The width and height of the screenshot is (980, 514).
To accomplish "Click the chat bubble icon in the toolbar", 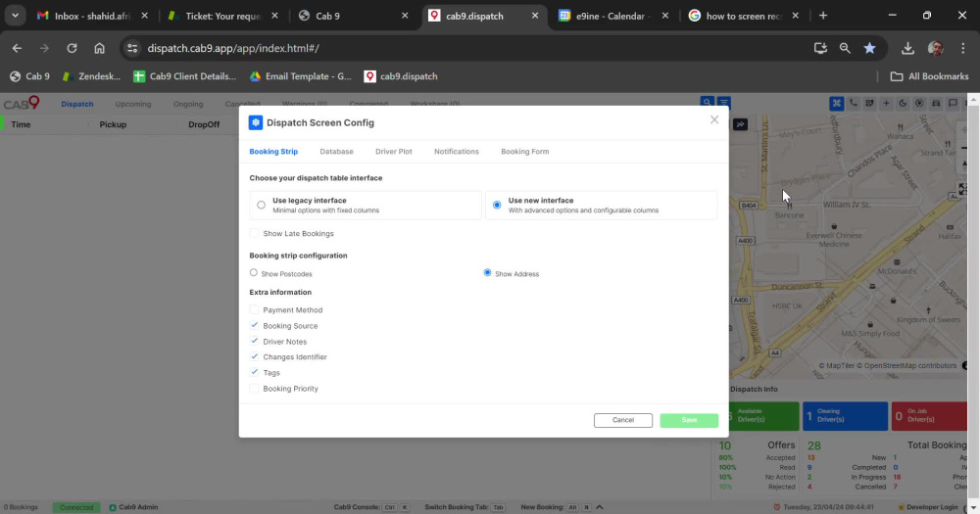I will [x=953, y=103].
